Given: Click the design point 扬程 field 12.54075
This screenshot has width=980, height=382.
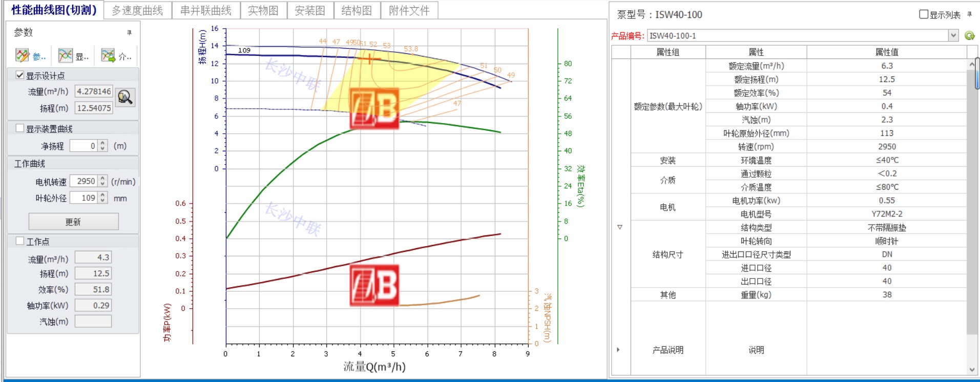Looking at the screenshot, I should 94,108.
